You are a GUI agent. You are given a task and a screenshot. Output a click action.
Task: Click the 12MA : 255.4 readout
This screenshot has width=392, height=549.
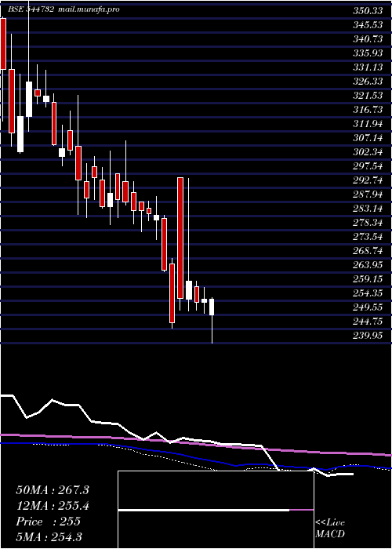(x=53, y=506)
